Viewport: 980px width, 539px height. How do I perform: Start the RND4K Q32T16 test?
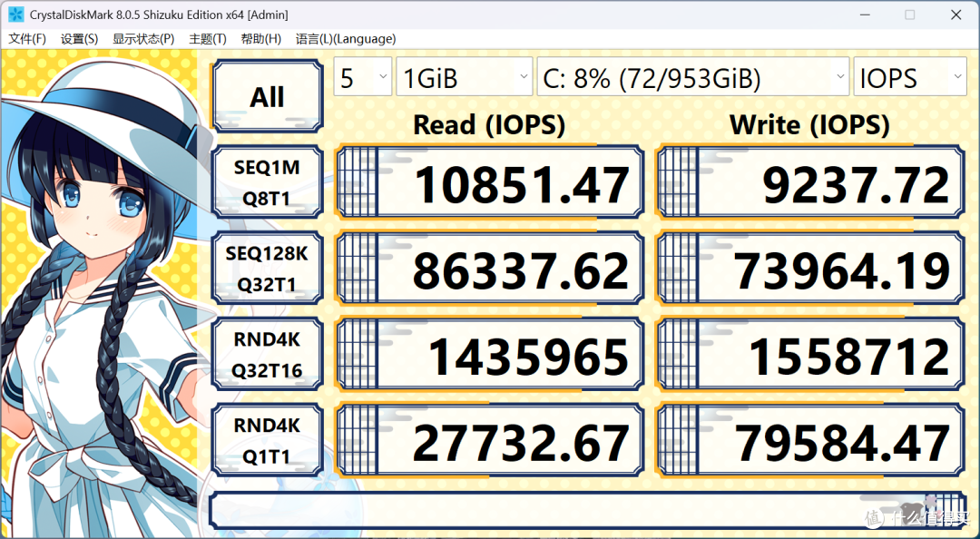point(268,355)
